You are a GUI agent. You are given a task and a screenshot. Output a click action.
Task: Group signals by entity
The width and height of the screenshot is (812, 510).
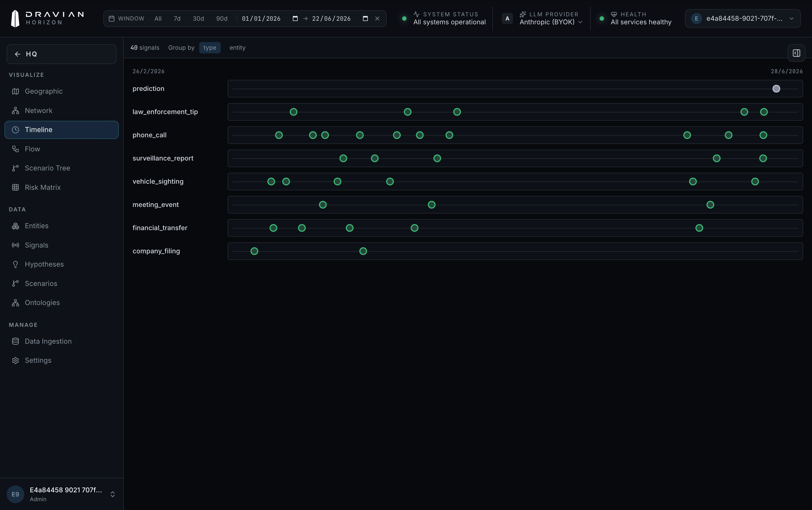(x=238, y=48)
